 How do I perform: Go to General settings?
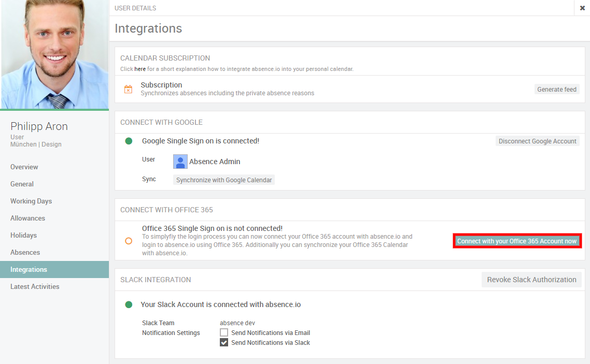pos(22,184)
